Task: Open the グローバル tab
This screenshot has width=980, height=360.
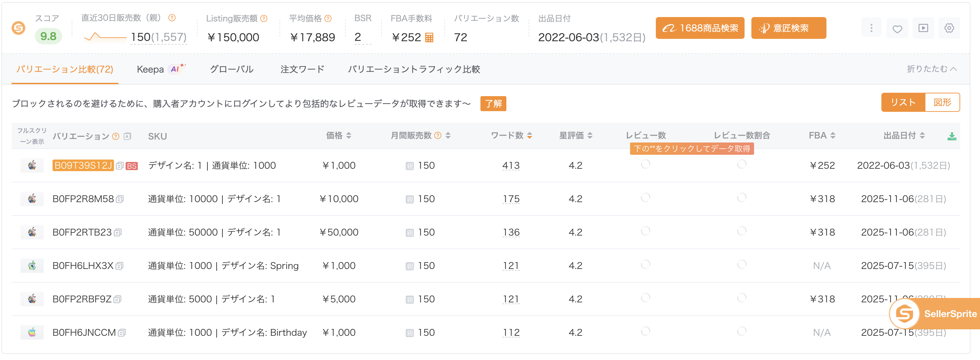Action: coord(232,69)
